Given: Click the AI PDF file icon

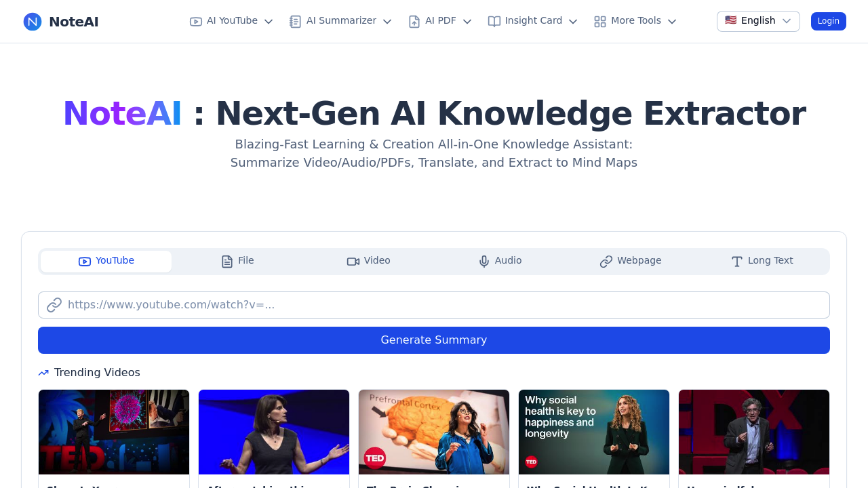Looking at the screenshot, I should [x=414, y=22].
